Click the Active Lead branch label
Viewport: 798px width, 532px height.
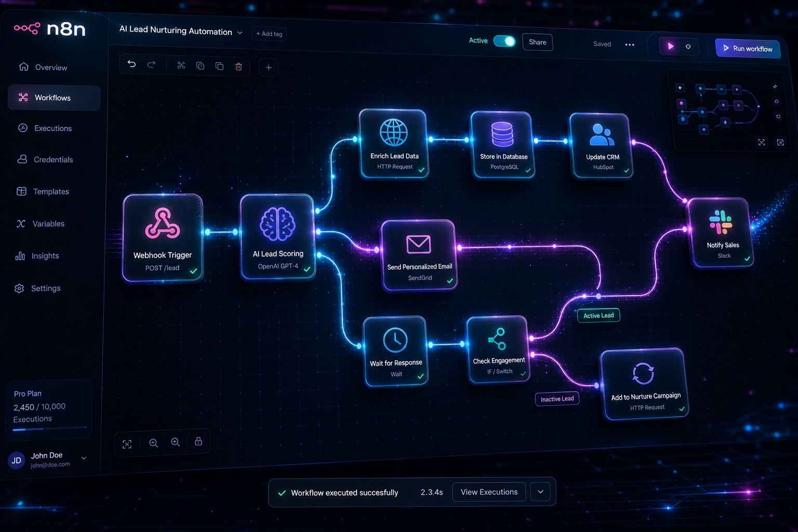tap(598, 315)
